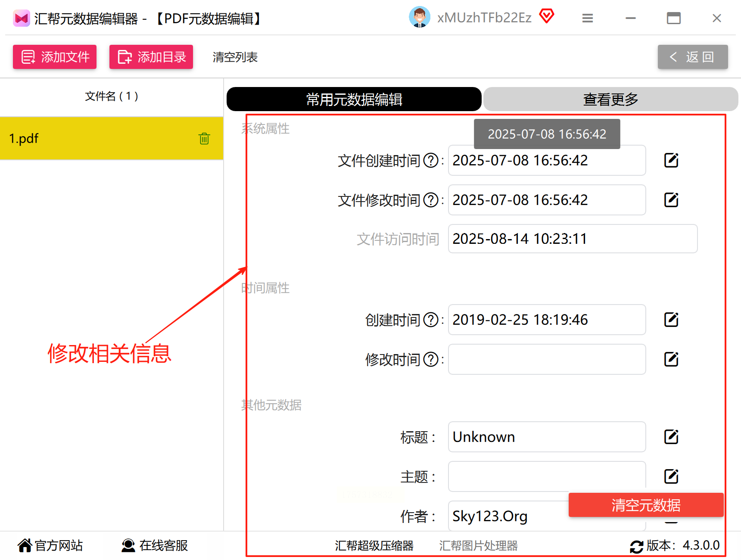Edit 创建时间 with its pencil icon

click(671, 320)
